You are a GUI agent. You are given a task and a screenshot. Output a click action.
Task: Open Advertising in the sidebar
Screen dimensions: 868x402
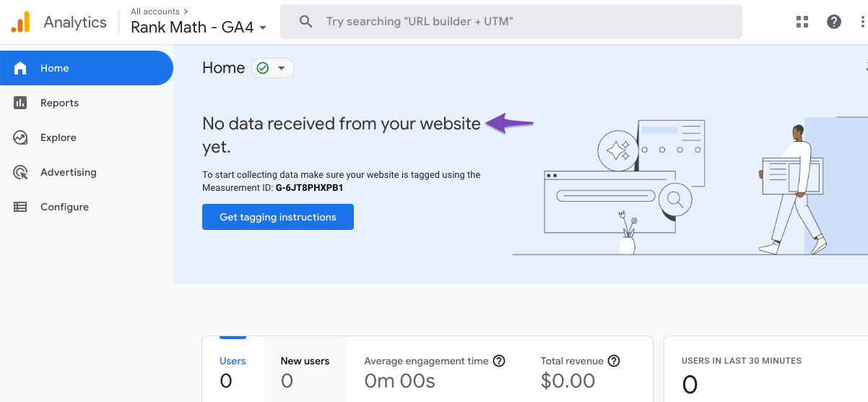click(x=87, y=172)
